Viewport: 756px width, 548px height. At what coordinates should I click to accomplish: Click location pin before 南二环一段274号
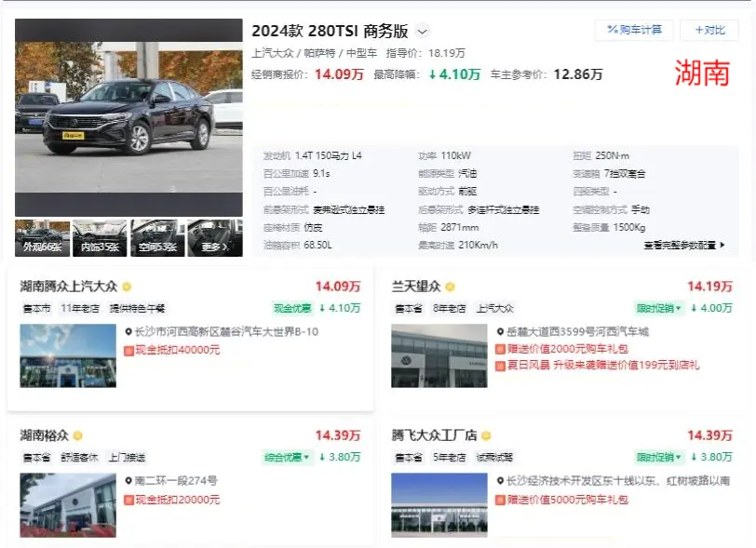[128, 480]
